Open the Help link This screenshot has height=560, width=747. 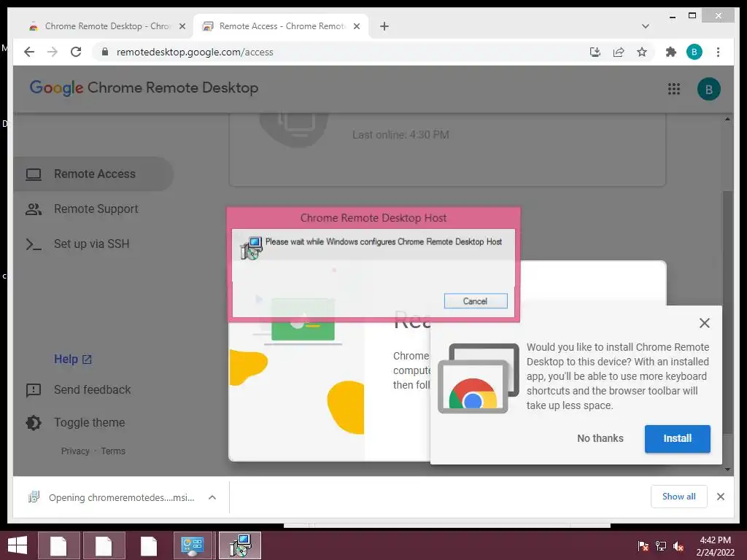pos(72,359)
